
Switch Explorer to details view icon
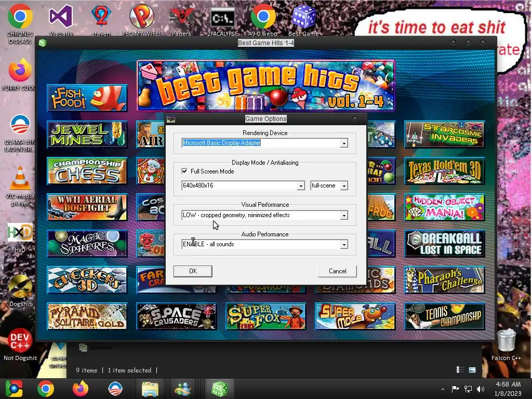pyautogui.click(x=460, y=370)
